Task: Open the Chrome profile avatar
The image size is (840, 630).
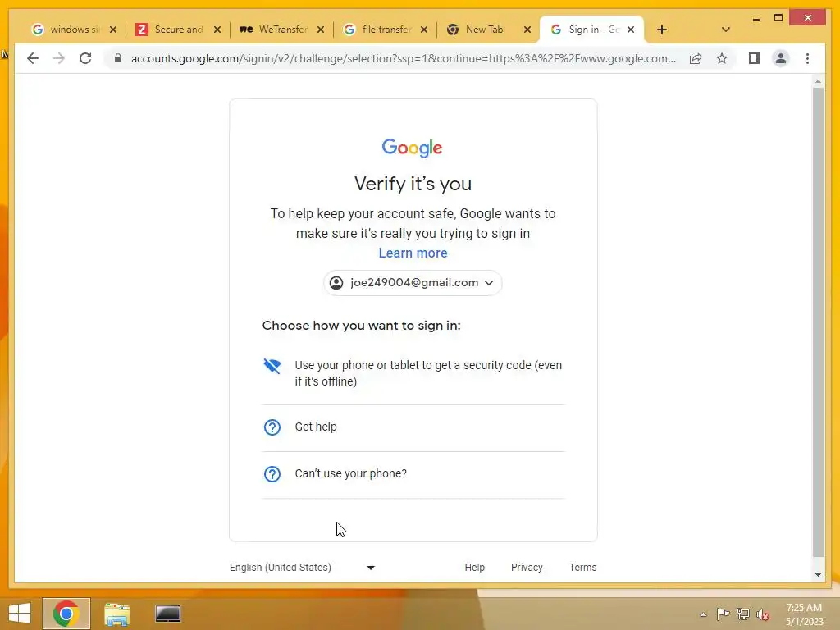Action: 781,58
